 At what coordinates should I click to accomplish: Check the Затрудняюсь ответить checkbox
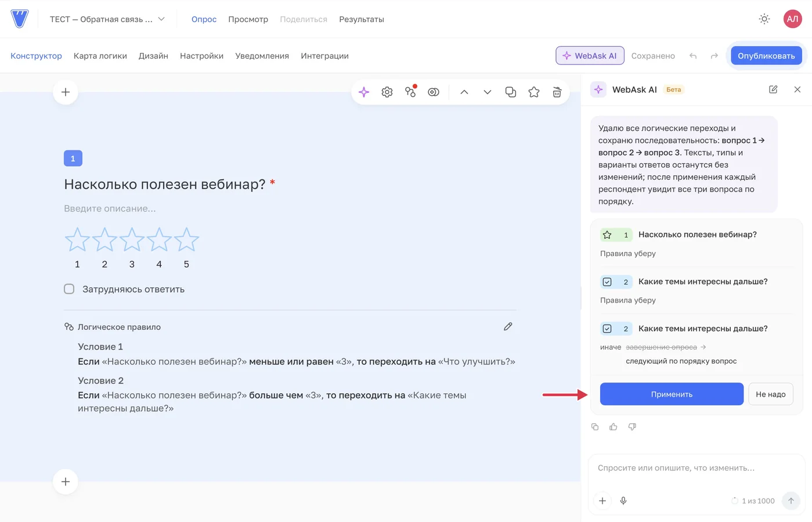pos(69,289)
